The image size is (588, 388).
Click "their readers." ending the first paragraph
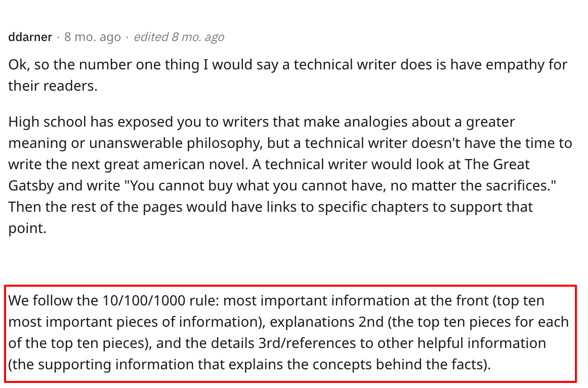[x=53, y=86]
